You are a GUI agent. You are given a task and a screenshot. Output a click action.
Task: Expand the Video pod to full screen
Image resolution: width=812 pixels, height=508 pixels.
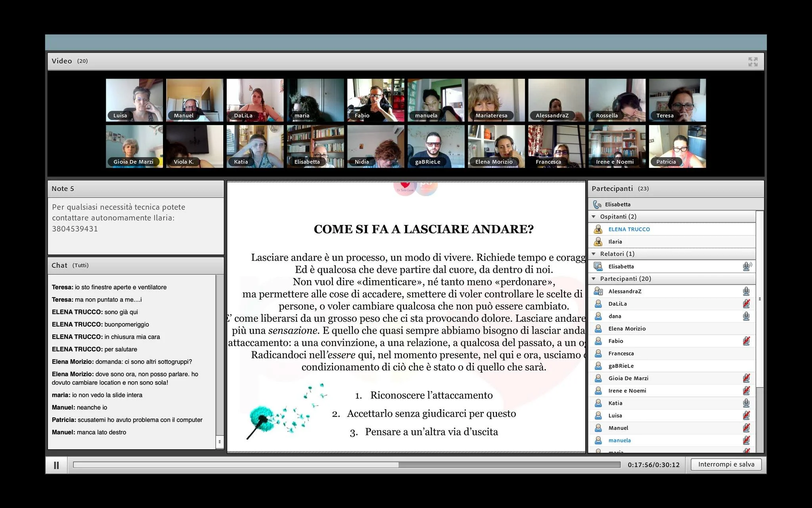point(753,62)
